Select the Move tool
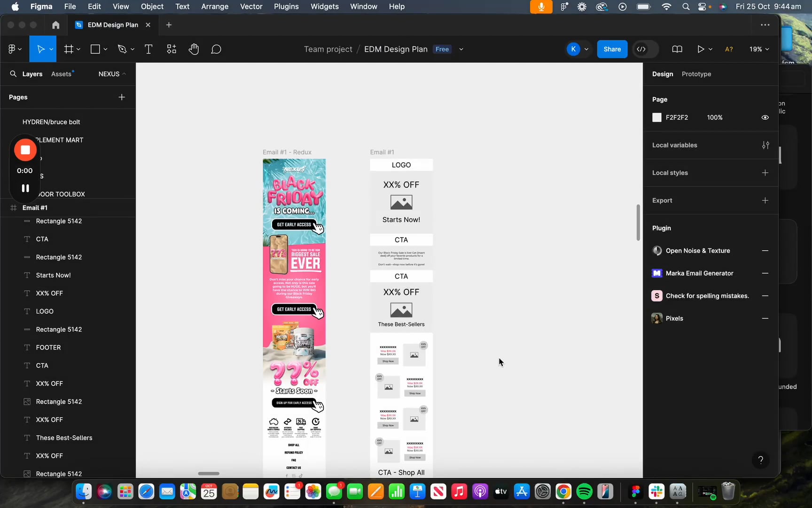Viewport: 812px width, 508px height. pos(40,49)
